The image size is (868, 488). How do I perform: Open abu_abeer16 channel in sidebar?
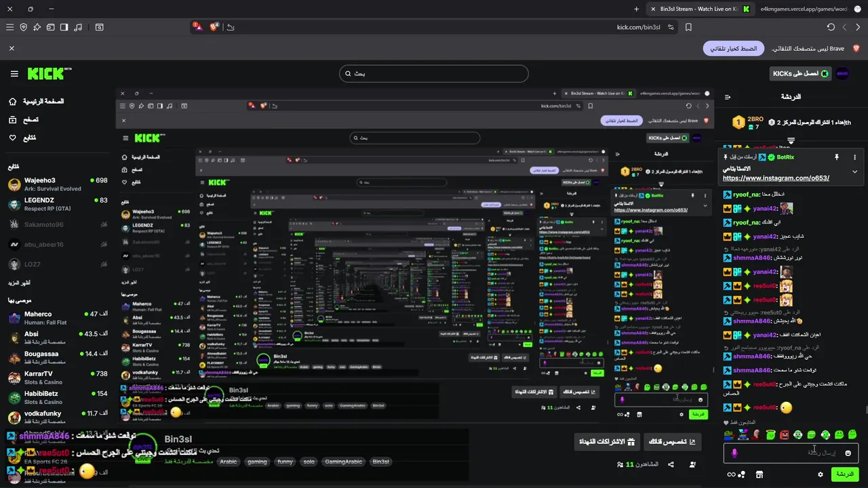click(58, 245)
